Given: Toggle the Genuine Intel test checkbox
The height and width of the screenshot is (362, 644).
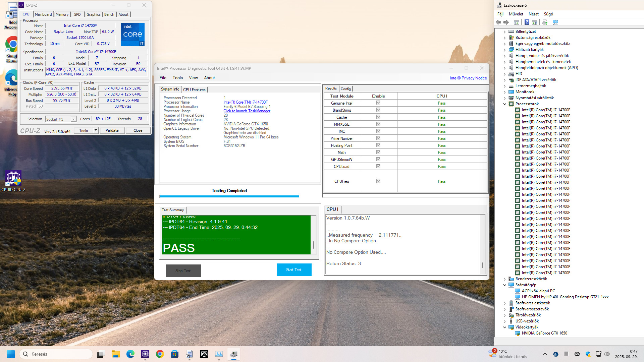Looking at the screenshot, I should point(378,103).
